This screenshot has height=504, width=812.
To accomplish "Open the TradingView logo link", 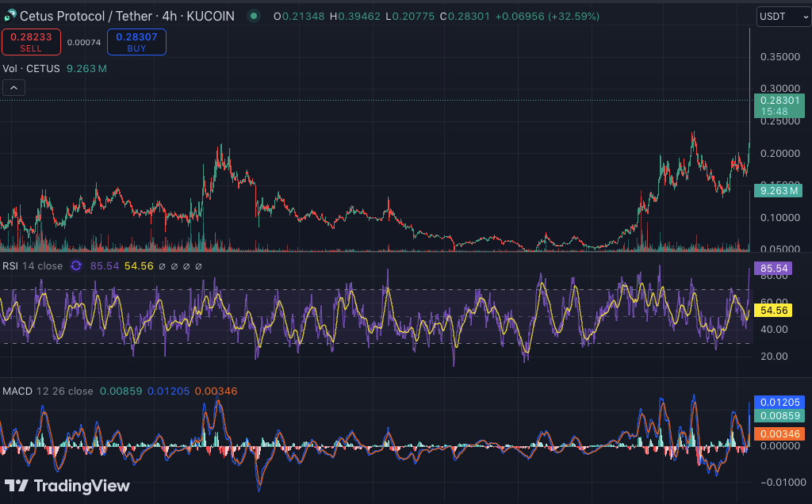I will [x=67, y=486].
